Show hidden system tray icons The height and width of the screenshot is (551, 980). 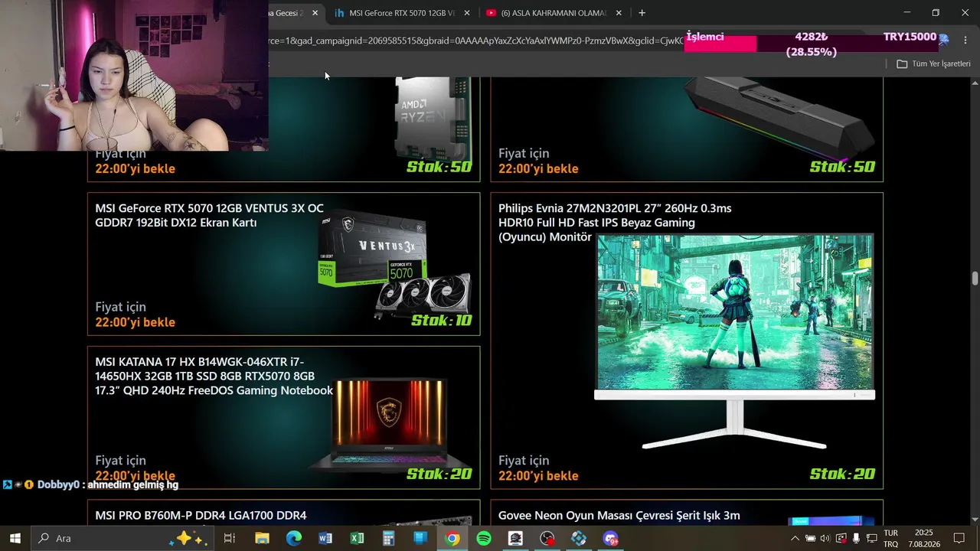click(795, 538)
